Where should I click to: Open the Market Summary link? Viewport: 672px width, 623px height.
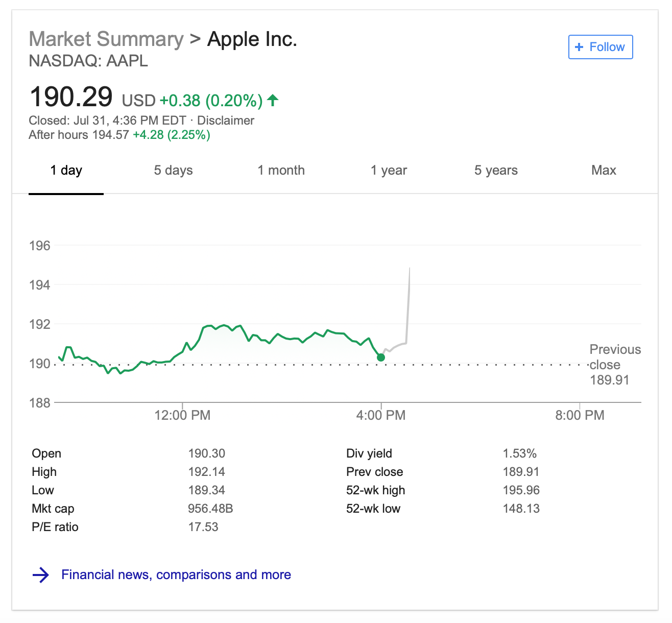pos(106,38)
